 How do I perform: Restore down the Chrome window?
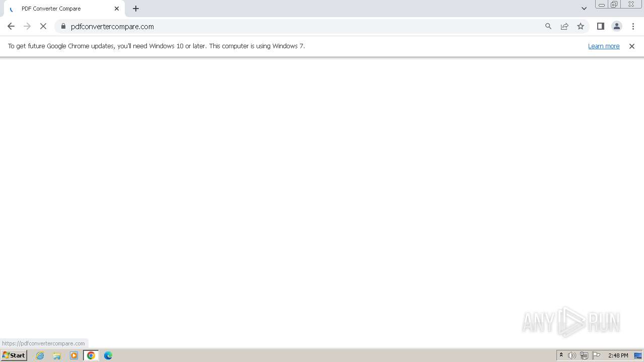[614, 5]
